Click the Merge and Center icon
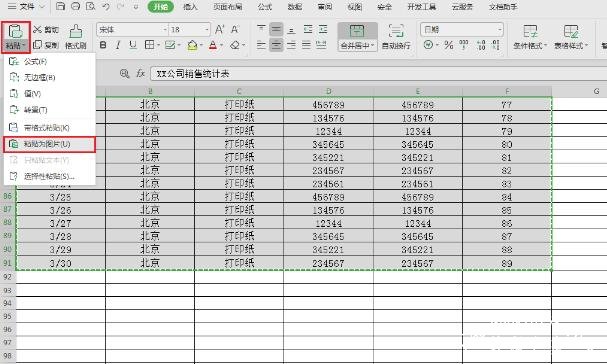Image resolution: width=607 pixels, height=364 pixels. point(357,31)
